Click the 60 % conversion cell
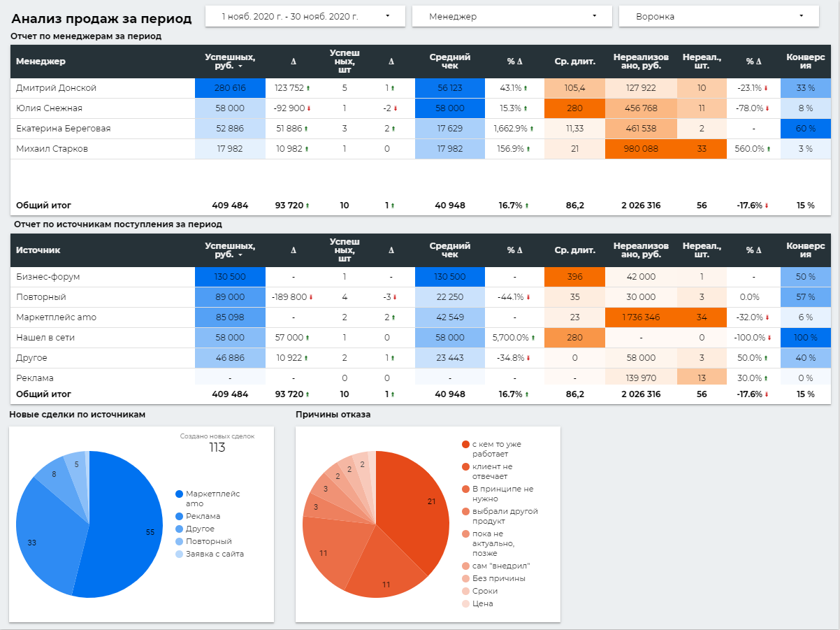 click(805, 129)
